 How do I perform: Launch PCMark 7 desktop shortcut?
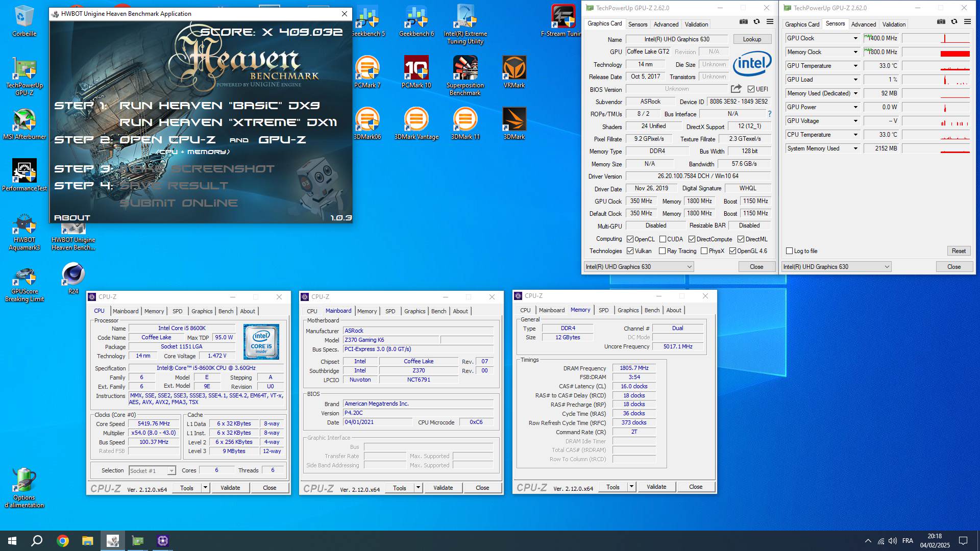367,72
